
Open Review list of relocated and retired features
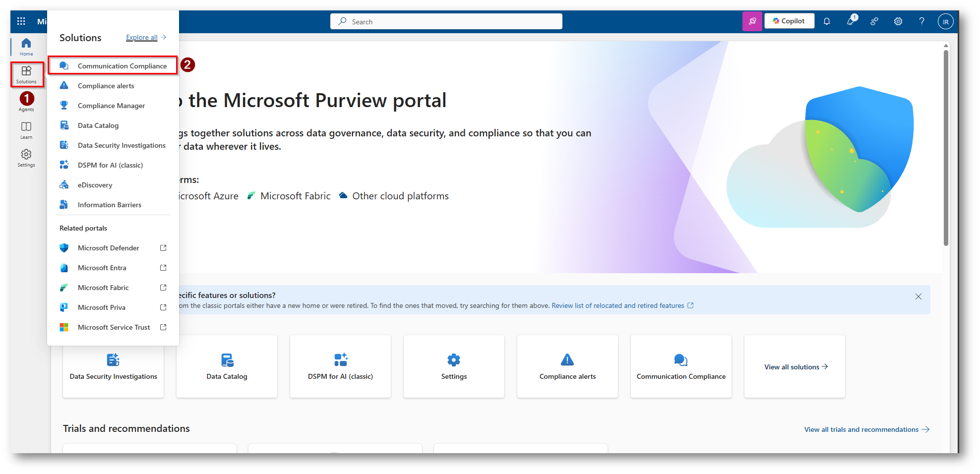622,306
